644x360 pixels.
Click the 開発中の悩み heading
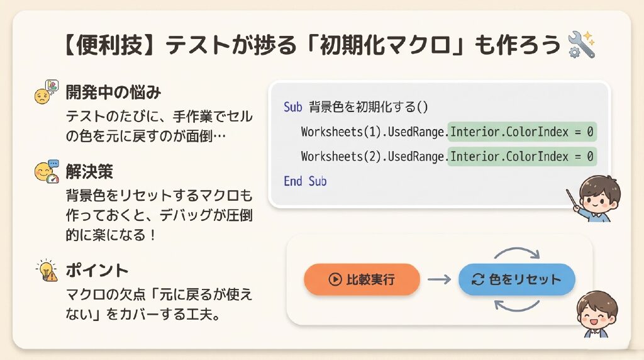click(113, 93)
